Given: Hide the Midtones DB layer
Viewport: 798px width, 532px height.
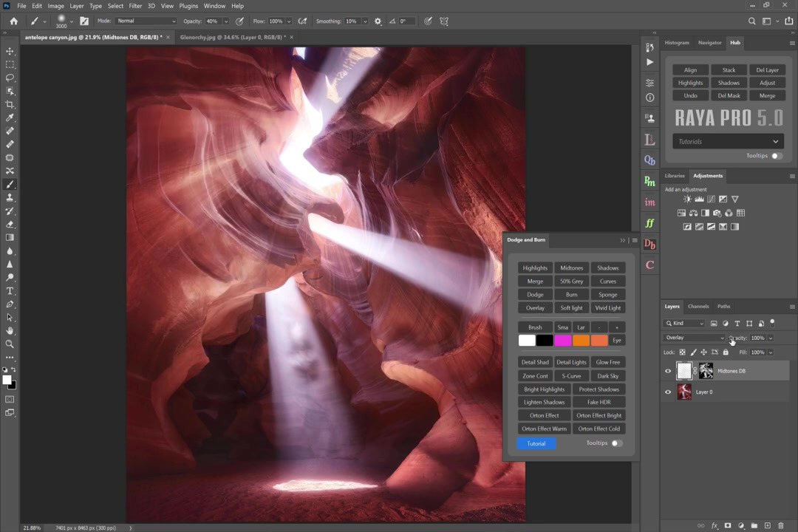Looking at the screenshot, I should tap(668, 371).
